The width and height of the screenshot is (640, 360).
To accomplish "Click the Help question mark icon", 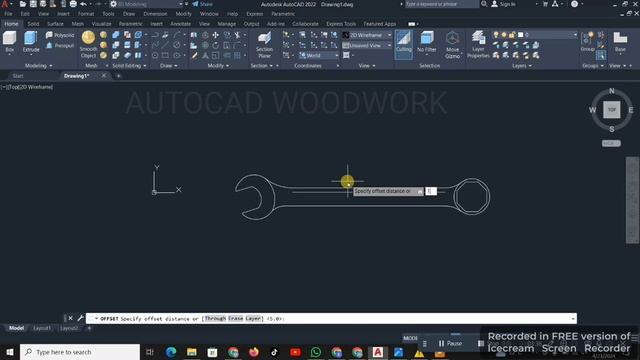I will 574,4.
